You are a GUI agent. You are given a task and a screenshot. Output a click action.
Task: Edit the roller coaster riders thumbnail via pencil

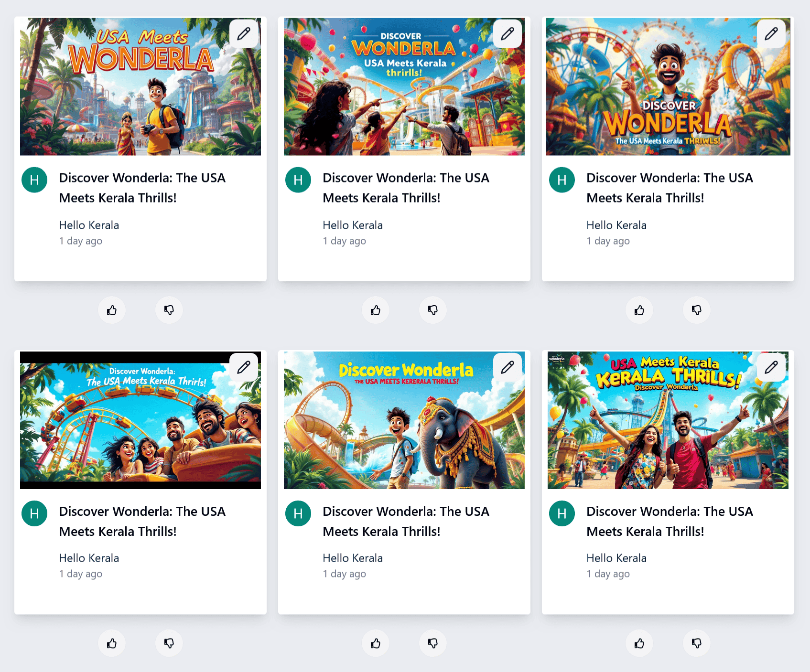click(244, 367)
